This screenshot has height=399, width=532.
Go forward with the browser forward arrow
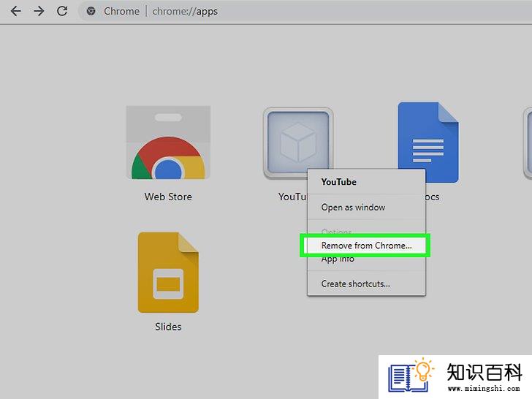pos(39,11)
